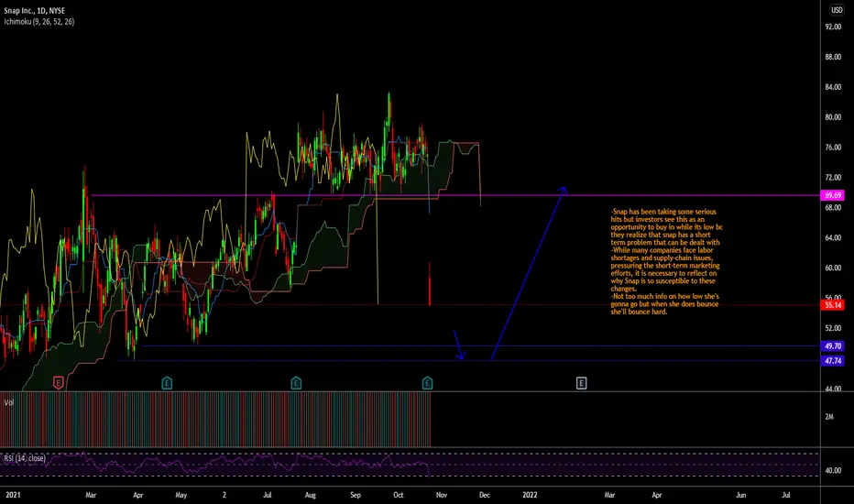
Task: Click the 2021 label on time axis
Action: [13, 495]
